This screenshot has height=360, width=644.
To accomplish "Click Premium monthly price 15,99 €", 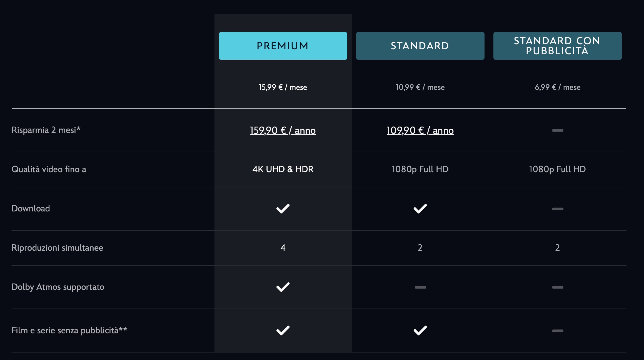I will [283, 87].
